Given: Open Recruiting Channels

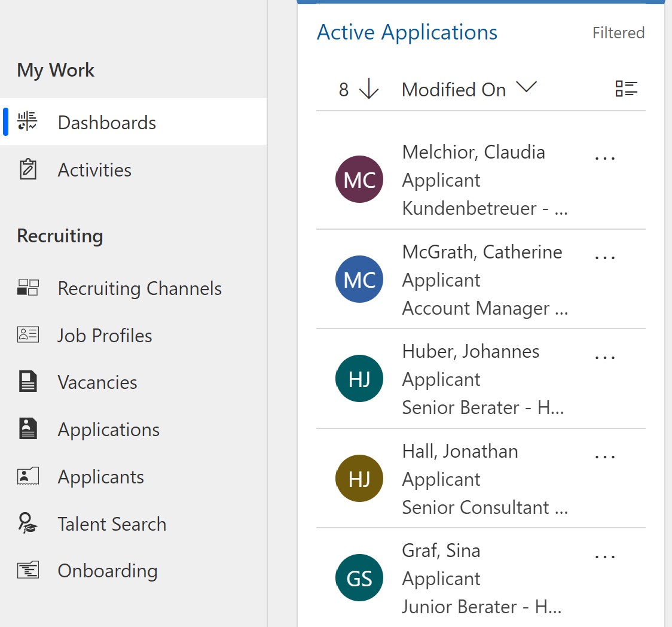Looking at the screenshot, I should [139, 288].
